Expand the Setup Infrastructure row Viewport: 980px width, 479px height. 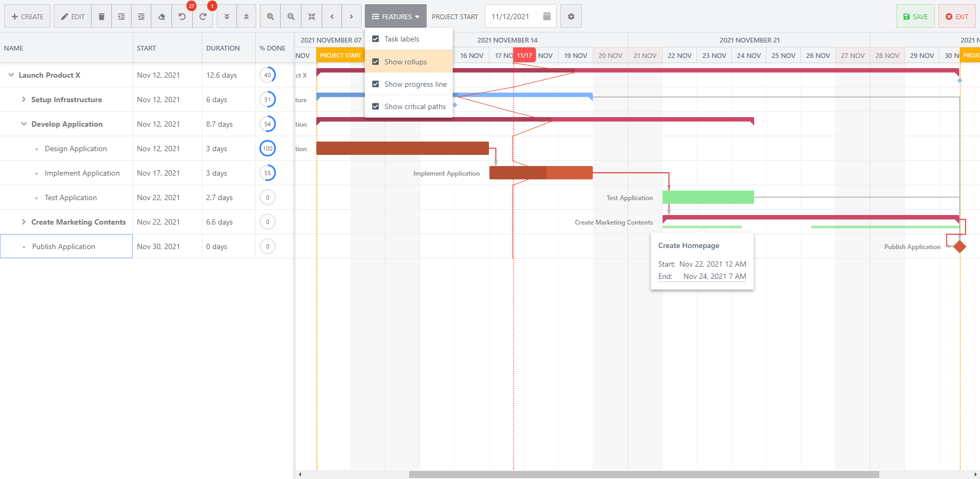(x=23, y=100)
